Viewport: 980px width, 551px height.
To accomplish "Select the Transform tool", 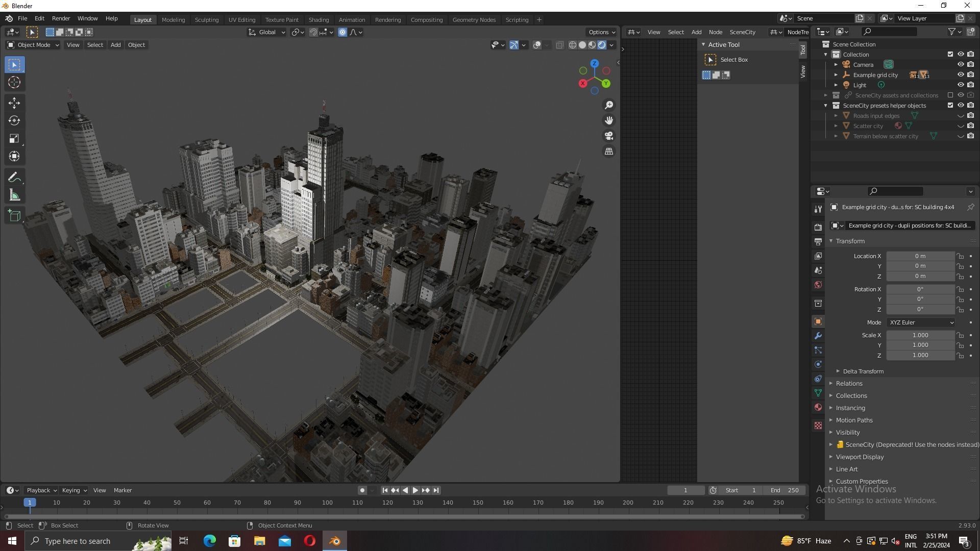I will tap(14, 157).
